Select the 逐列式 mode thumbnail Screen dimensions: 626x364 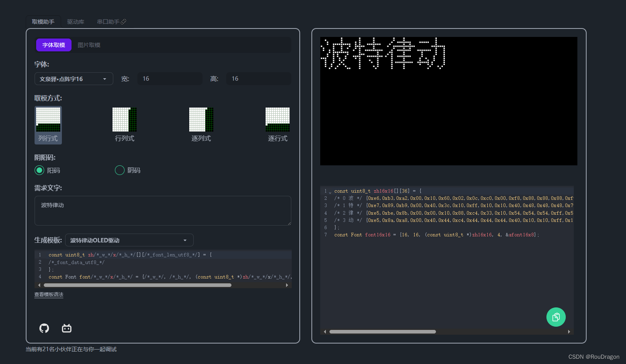pos(201,125)
